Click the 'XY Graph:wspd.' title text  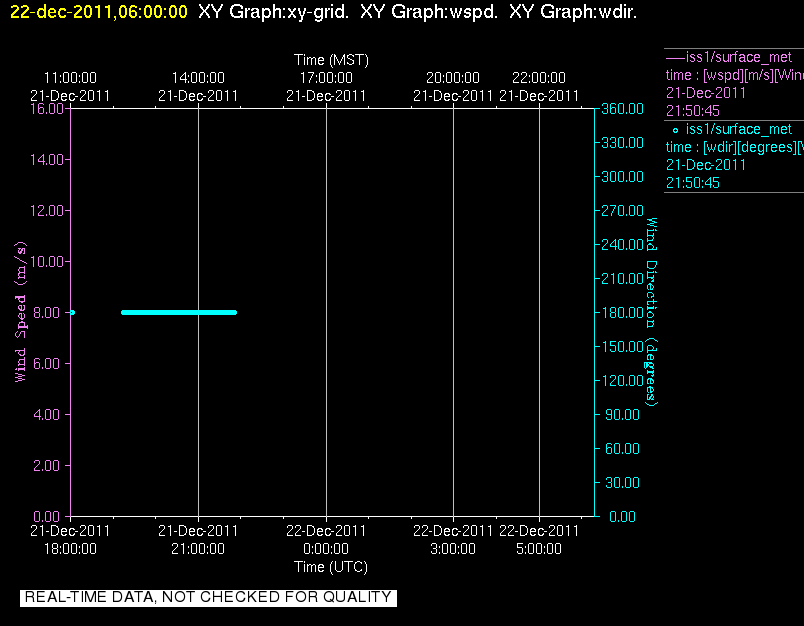coord(429,12)
